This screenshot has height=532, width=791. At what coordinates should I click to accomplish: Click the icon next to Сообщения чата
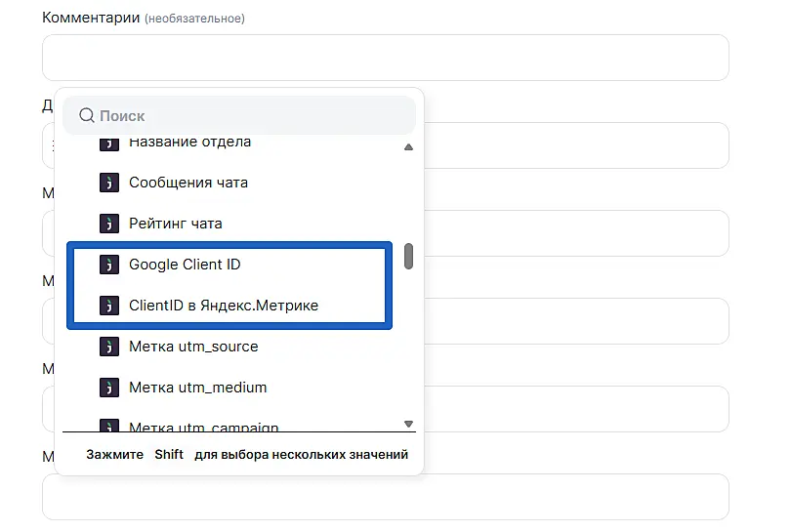point(108,183)
